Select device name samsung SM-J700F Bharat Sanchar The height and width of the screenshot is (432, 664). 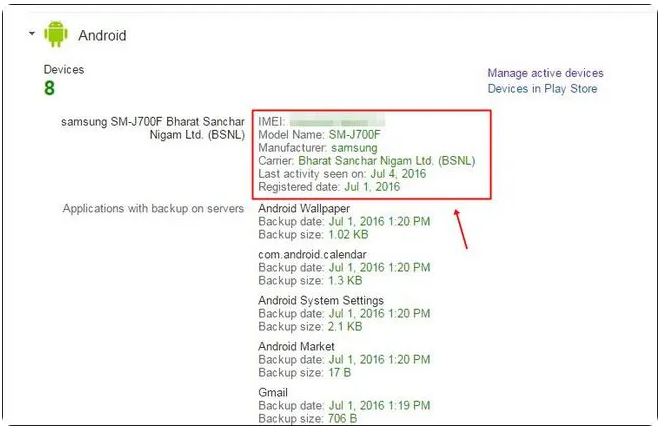point(153,128)
